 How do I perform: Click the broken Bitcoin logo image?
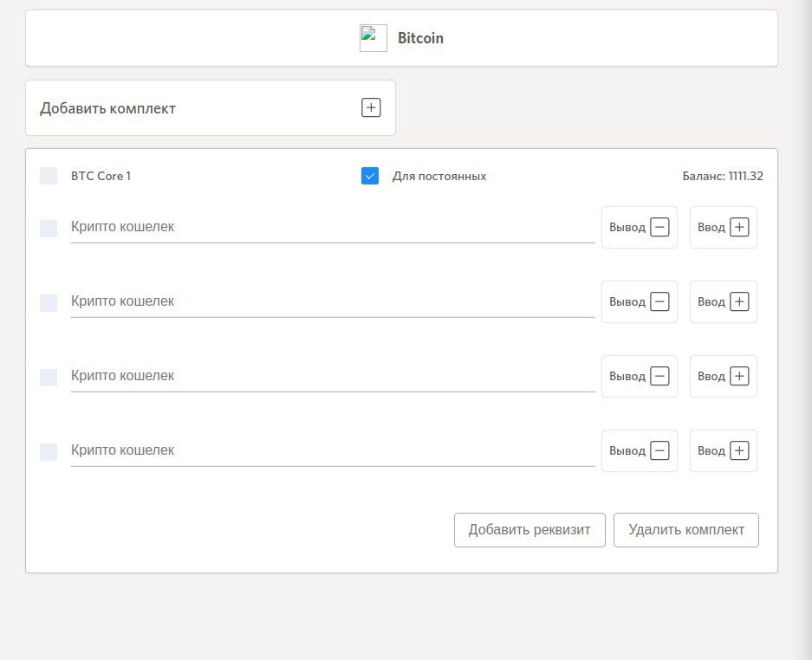374,38
